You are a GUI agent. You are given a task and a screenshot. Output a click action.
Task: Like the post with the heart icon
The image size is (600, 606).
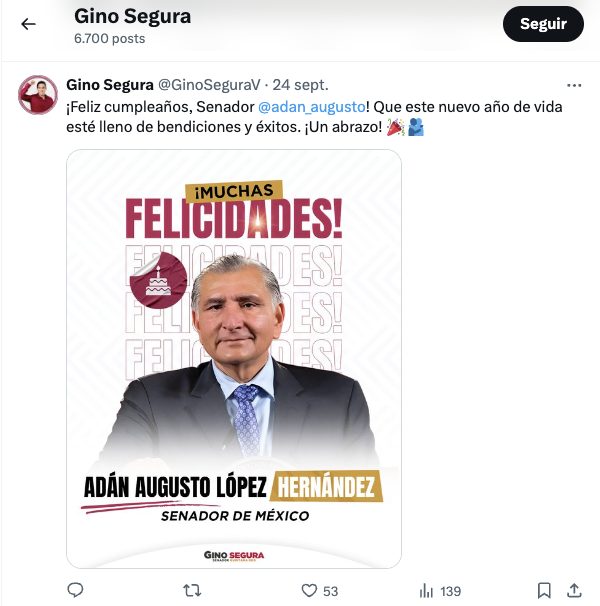click(x=309, y=590)
